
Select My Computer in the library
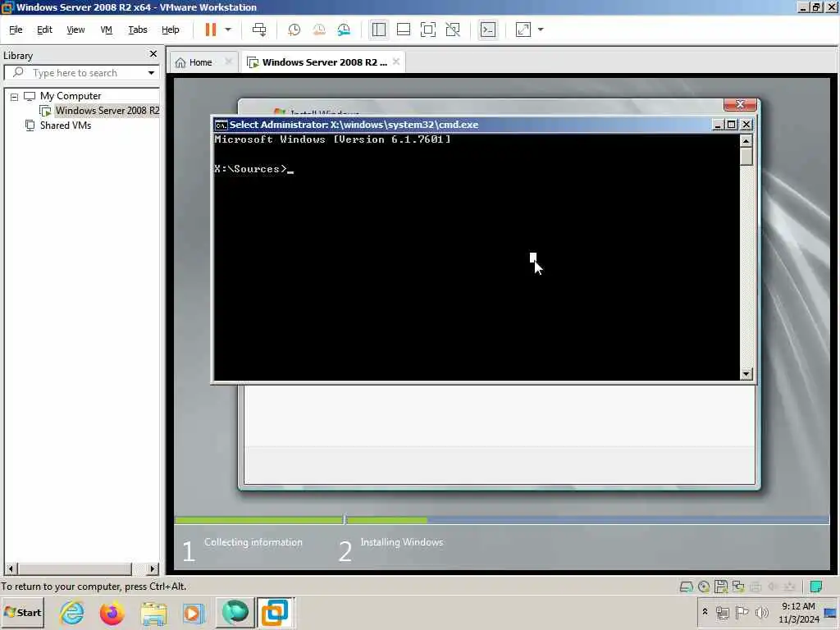[x=71, y=96]
